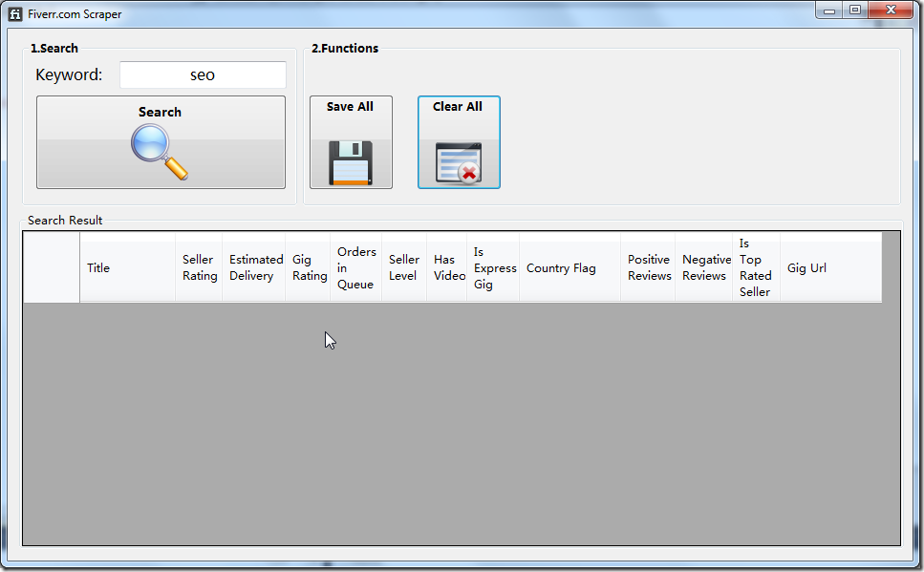Viewport: 924px width, 572px height.
Task: Sort by Orders in Queue column header
Action: point(356,267)
